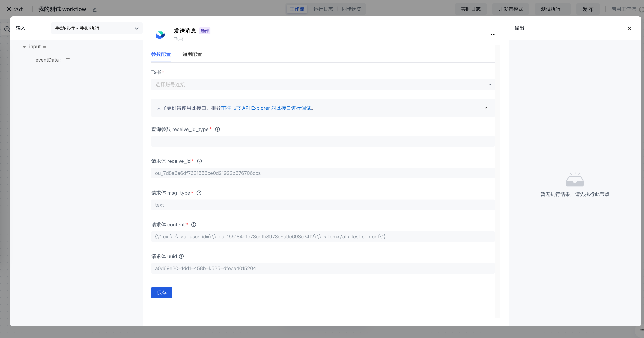Screen dimensions: 644x338
Task: Click the receive_id_type input field
Action: (x=323, y=141)
